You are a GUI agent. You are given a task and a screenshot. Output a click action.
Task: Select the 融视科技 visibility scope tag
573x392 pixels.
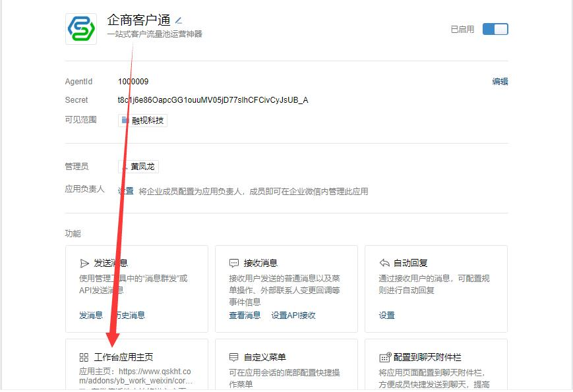click(x=142, y=121)
